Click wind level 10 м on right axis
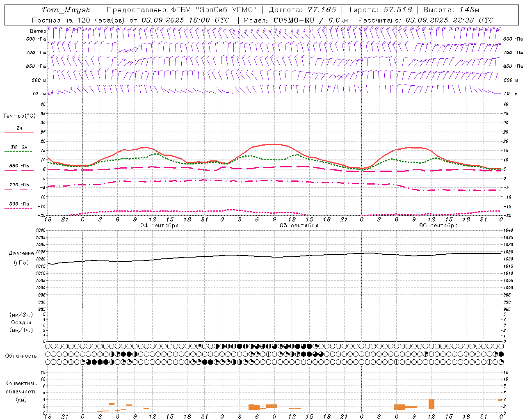Screen dimensions: 525x420 [510, 94]
